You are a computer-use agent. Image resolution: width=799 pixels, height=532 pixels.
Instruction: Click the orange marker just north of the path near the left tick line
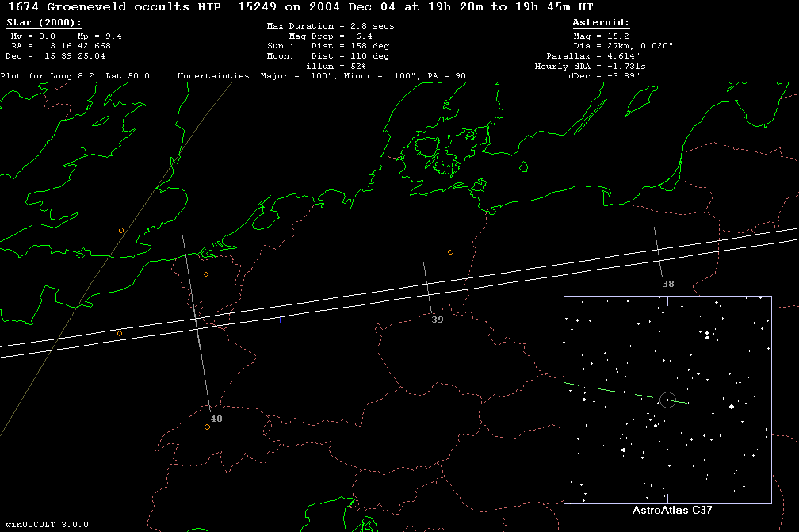click(206, 274)
